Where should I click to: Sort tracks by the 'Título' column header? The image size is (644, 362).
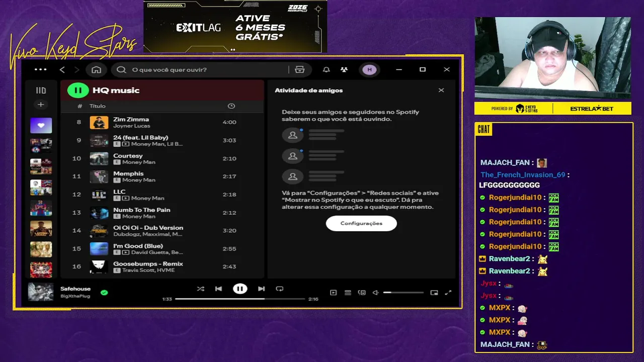(98, 106)
